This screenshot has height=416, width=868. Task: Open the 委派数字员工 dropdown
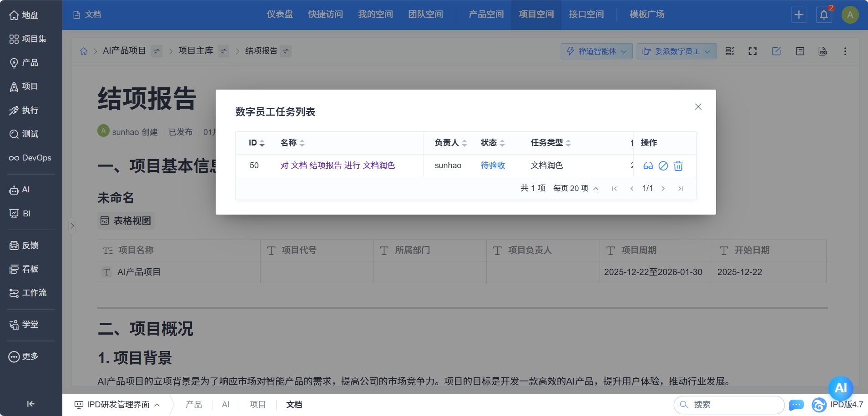tap(676, 51)
